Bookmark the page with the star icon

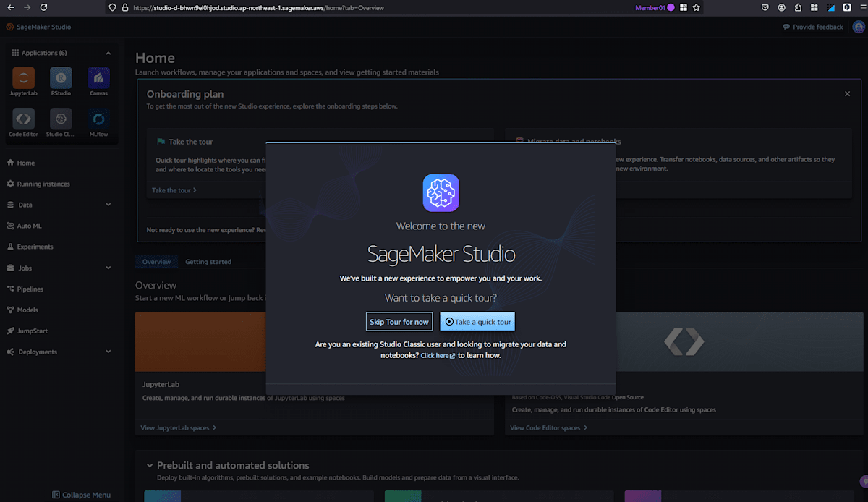click(x=696, y=7)
